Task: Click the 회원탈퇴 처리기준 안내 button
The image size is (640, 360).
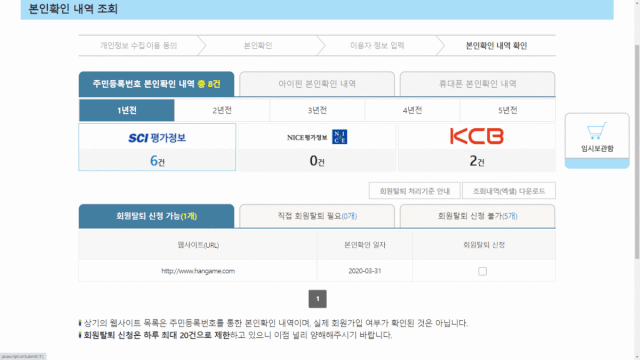Action: click(x=415, y=191)
